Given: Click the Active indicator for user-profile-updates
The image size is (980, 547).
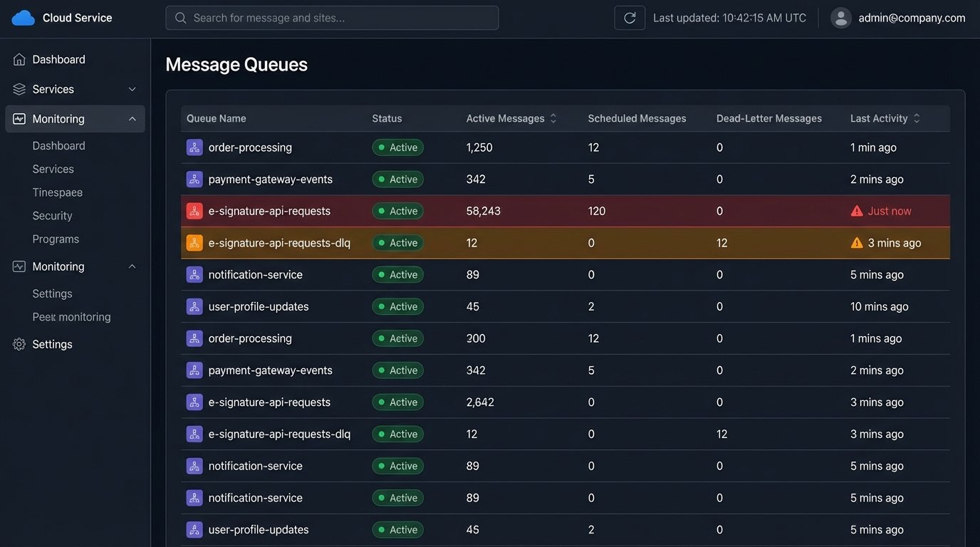Looking at the screenshot, I should pyautogui.click(x=397, y=306).
